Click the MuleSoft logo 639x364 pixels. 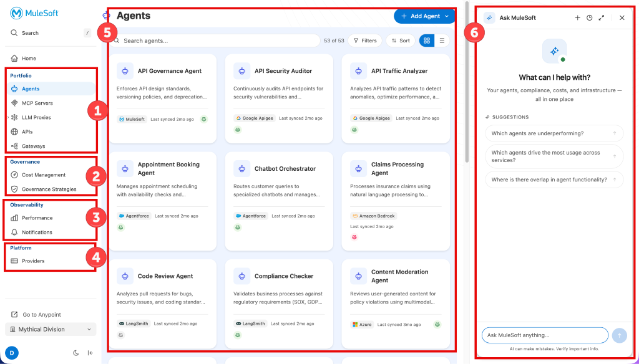34,13
